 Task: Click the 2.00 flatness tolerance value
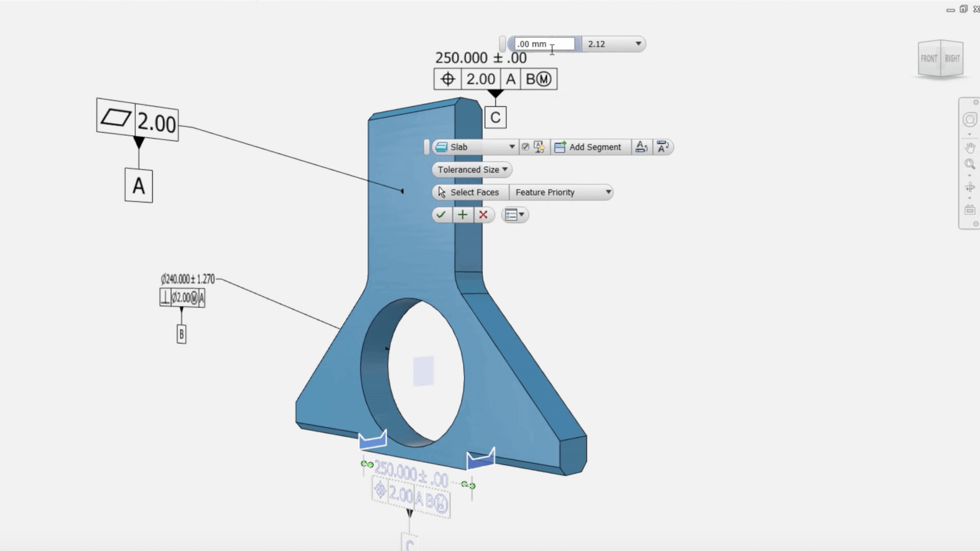pyautogui.click(x=157, y=123)
